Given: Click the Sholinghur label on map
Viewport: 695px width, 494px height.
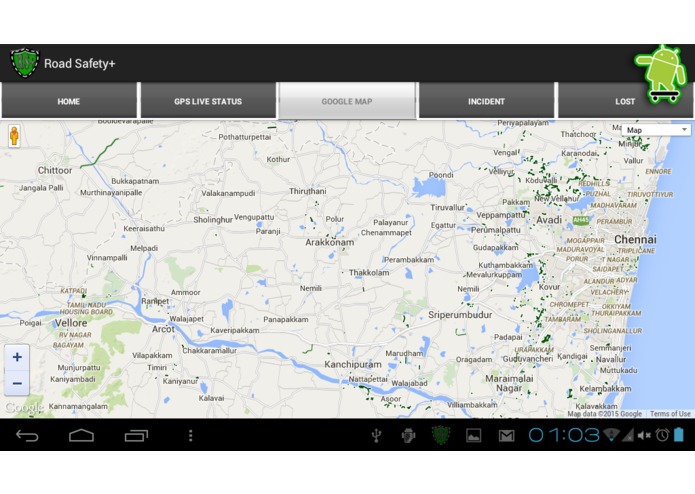Looking at the screenshot, I should pyautogui.click(x=213, y=220).
